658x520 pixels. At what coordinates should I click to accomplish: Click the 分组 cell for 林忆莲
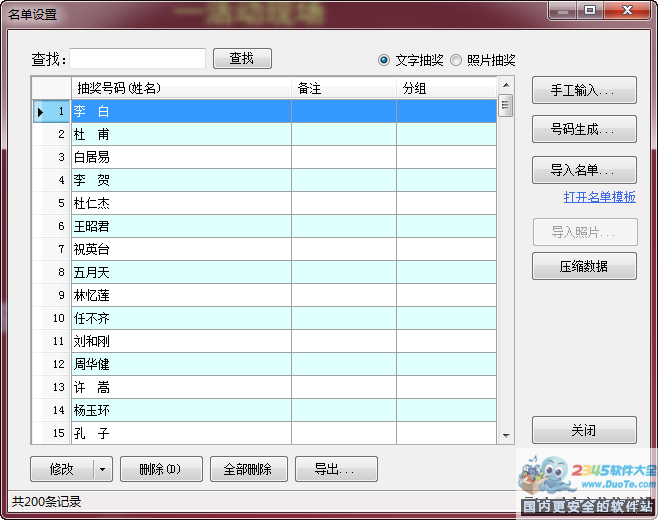coord(446,295)
